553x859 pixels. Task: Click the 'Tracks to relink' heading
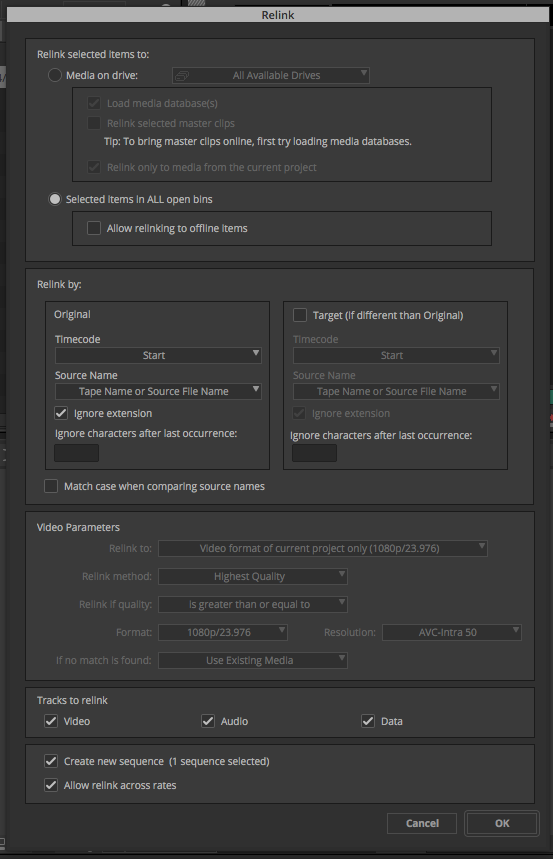tap(72, 700)
